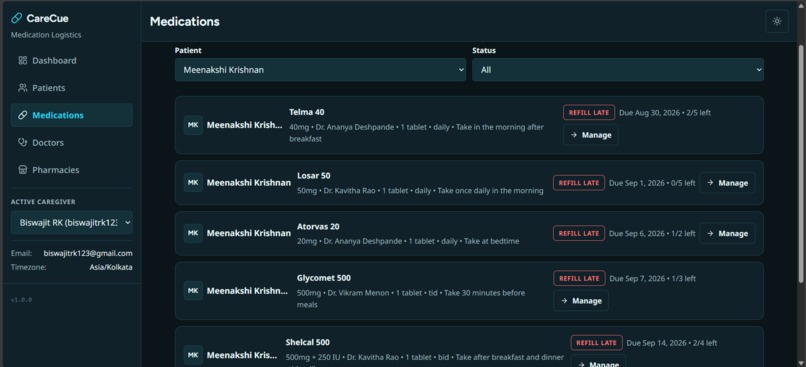
Task: Click 'Due Sep 7, 2026 • 1/3 left' text
Action: (653, 279)
